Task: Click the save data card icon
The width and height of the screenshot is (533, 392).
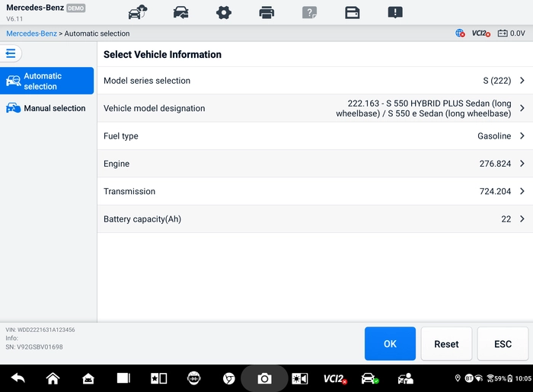Action: tap(352, 13)
